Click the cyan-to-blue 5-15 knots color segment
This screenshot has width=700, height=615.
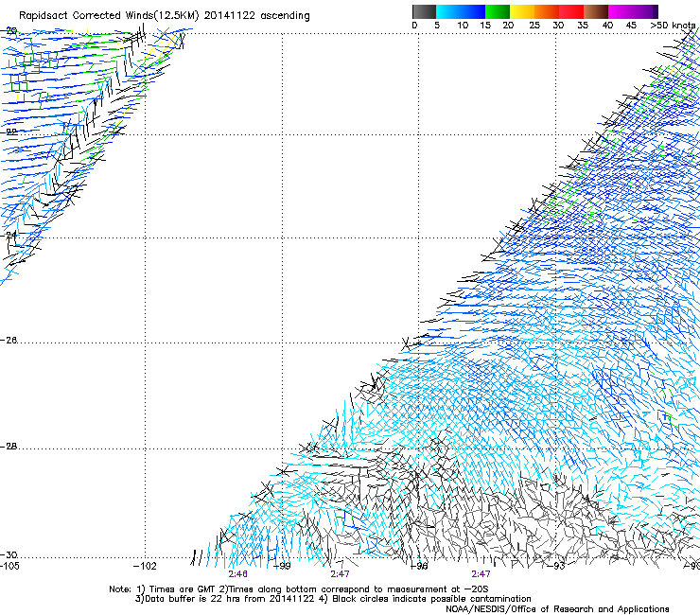coord(461,11)
